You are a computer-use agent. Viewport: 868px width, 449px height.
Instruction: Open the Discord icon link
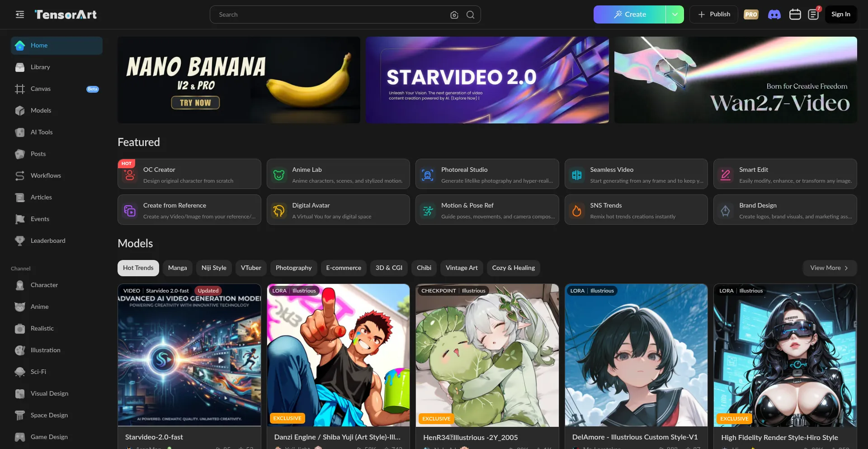774,14
